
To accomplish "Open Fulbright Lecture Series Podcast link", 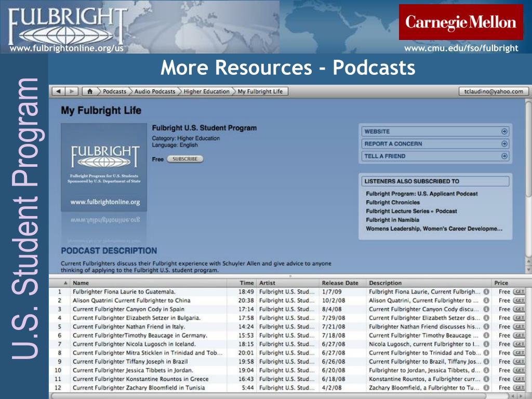I will (x=411, y=211).
